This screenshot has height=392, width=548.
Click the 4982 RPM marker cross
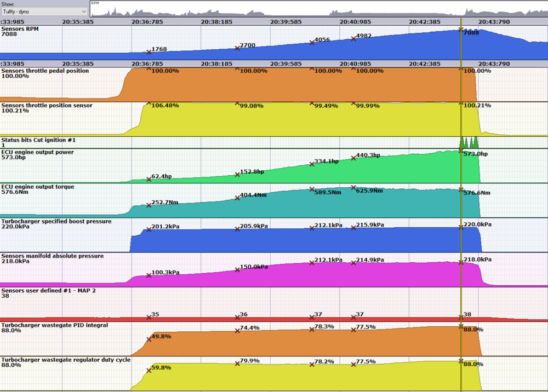(353, 39)
